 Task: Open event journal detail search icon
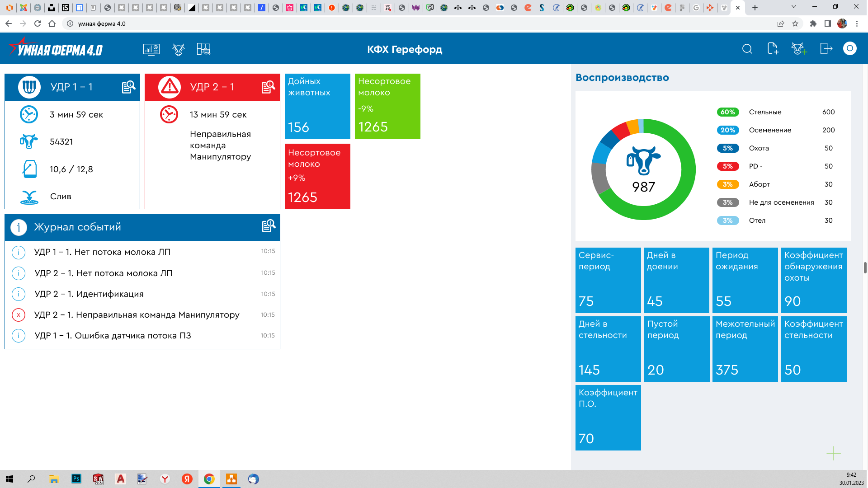click(x=269, y=225)
